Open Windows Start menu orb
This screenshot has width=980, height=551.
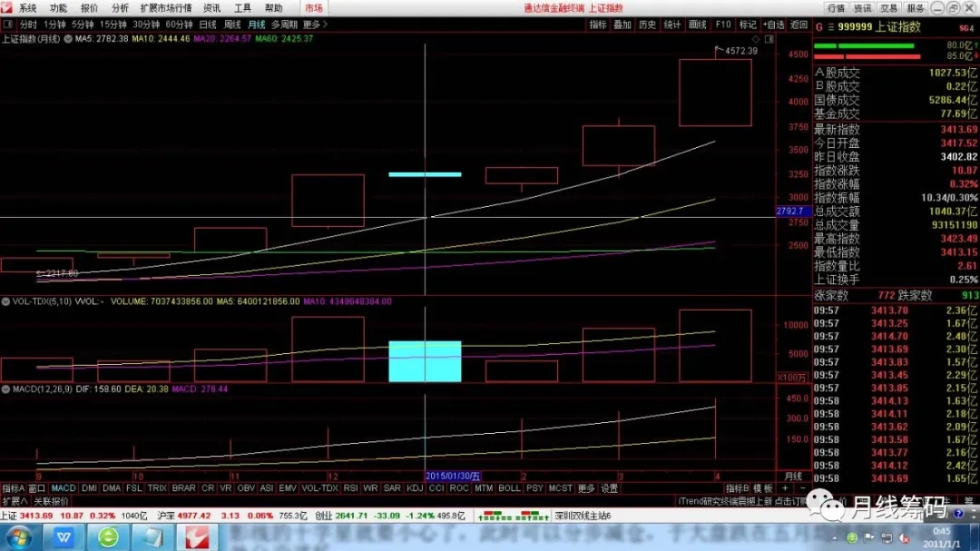[x=18, y=537]
